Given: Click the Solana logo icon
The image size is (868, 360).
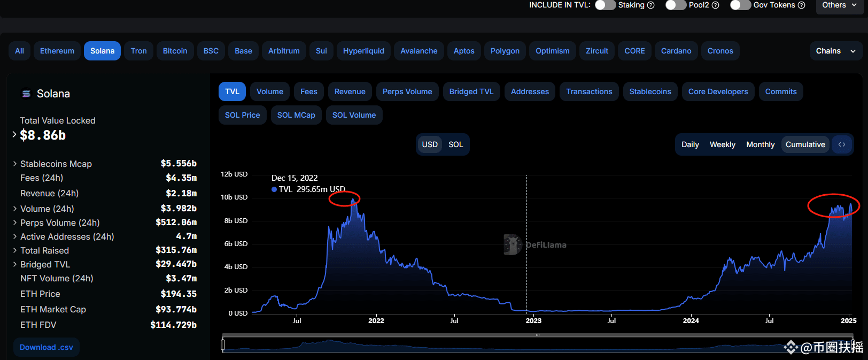Looking at the screenshot, I should coord(26,94).
